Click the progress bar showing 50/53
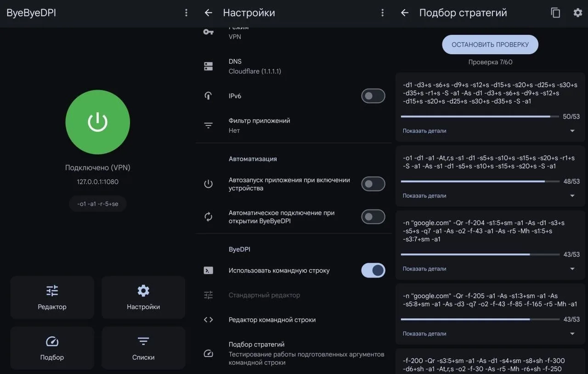588x374 pixels. point(480,117)
